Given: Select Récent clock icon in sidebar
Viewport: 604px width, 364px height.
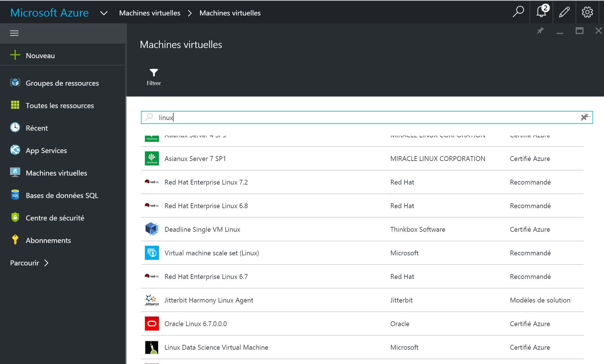Looking at the screenshot, I should [x=15, y=128].
